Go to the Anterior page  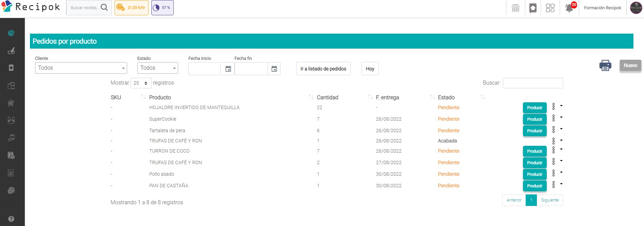[514, 200]
